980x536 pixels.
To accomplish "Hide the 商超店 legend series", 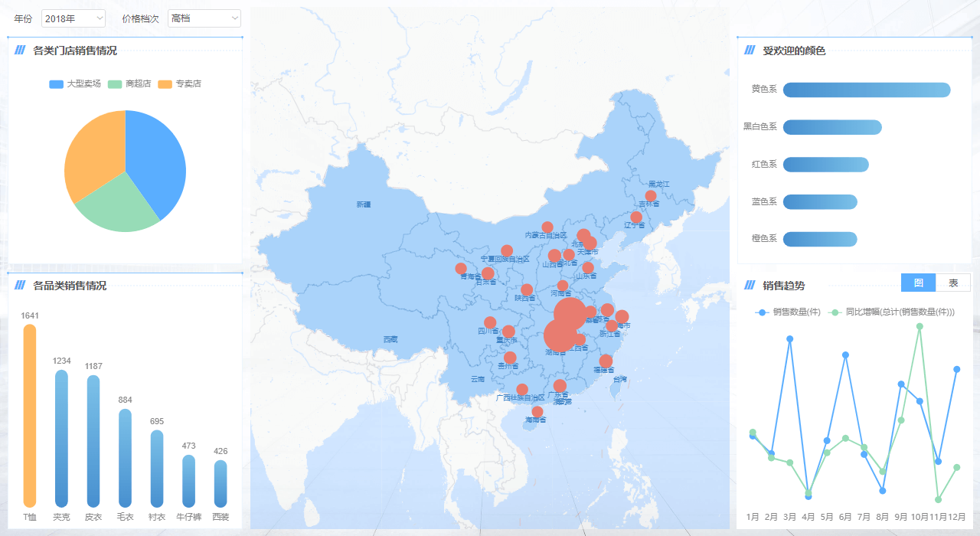I will point(130,83).
